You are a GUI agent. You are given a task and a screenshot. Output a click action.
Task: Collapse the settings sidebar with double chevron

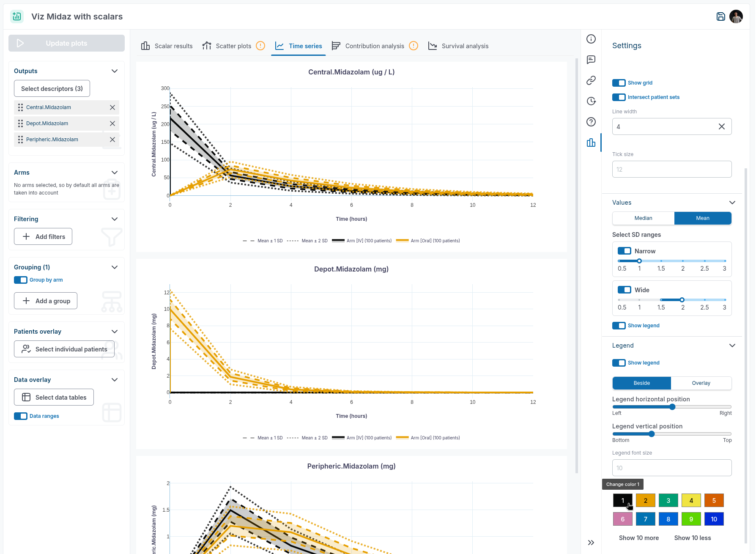[x=591, y=543]
